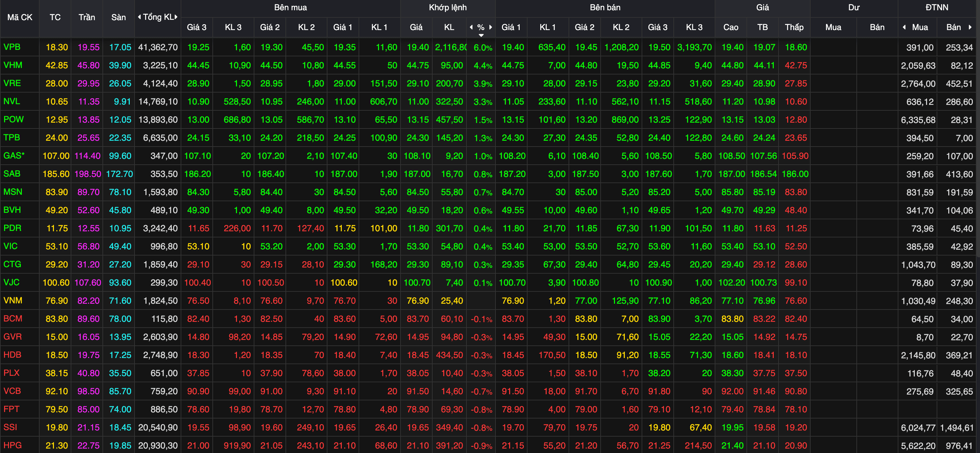
Task: Open the GAS* stock symbol
Action: [14, 156]
